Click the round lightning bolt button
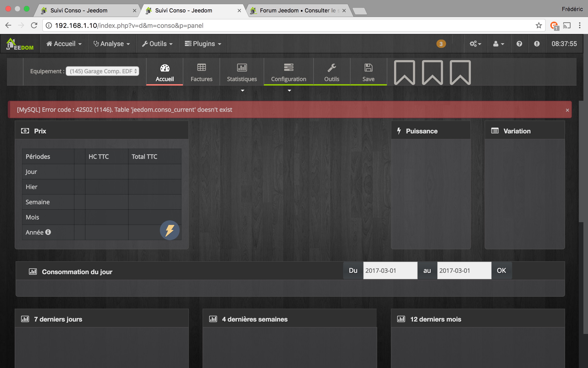 pyautogui.click(x=170, y=230)
